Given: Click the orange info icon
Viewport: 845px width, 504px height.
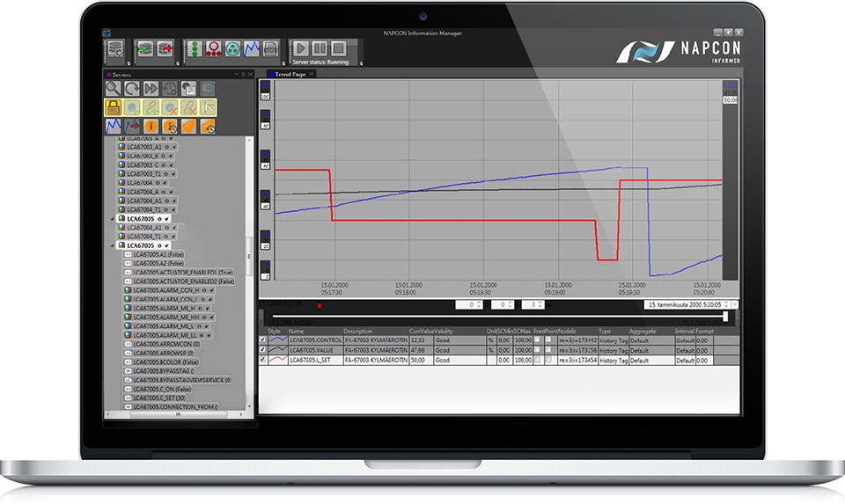Looking at the screenshot, I should [x=151, y=127].
